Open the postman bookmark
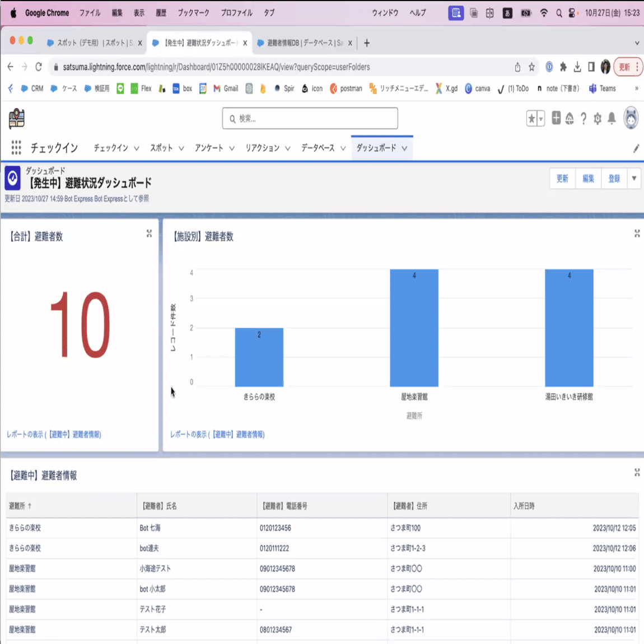 pos(346,88)
